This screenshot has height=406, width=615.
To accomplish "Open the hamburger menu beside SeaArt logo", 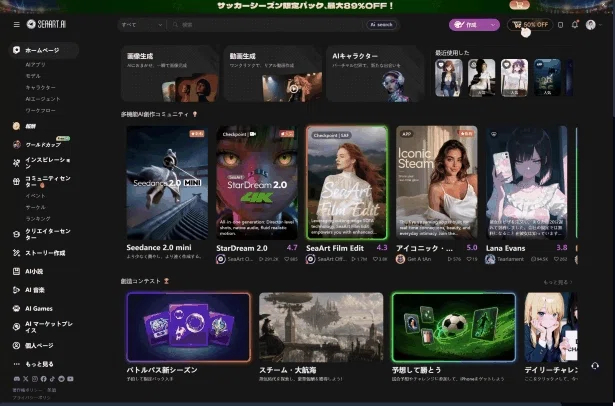I will [x=16, y=24].
